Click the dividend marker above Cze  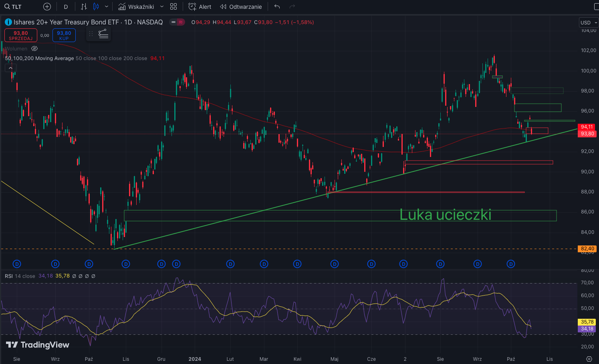pos(371,264)
